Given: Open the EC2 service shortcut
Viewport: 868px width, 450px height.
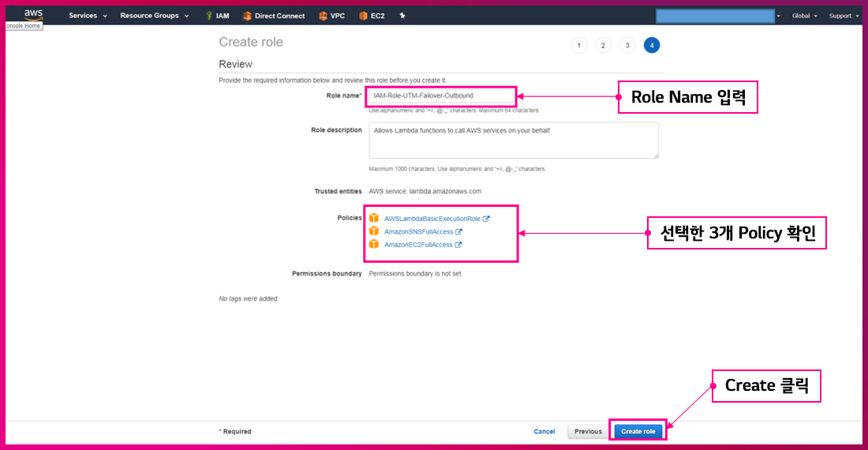Looking at the screenshot, I should click(x=371, y=16).
